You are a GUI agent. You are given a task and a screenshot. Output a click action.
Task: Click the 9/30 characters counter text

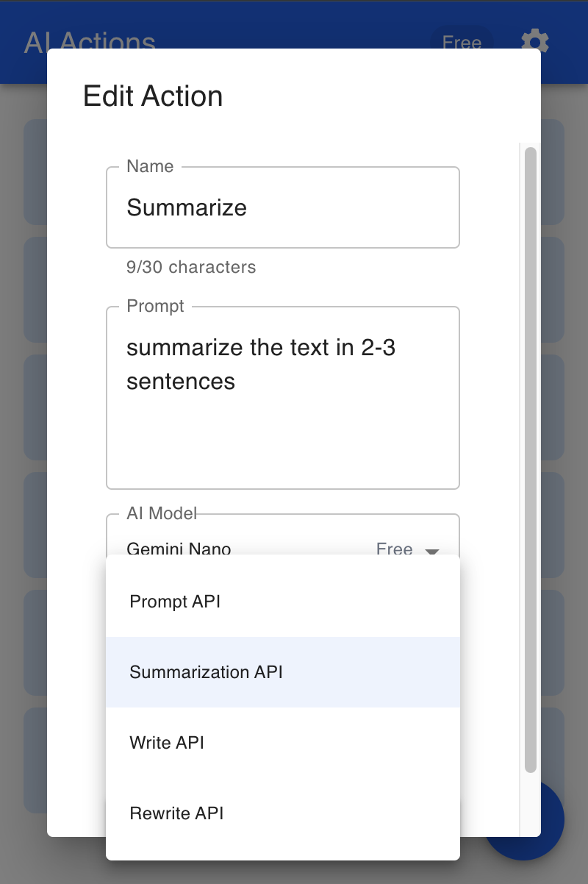(191, 267)
